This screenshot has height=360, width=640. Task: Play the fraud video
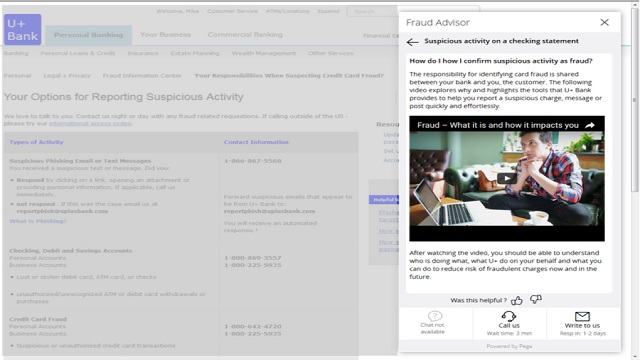507,178
